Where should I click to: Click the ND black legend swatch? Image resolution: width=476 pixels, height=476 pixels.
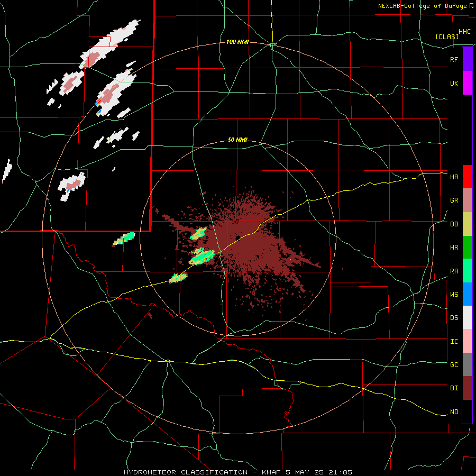tap(467, 411)
